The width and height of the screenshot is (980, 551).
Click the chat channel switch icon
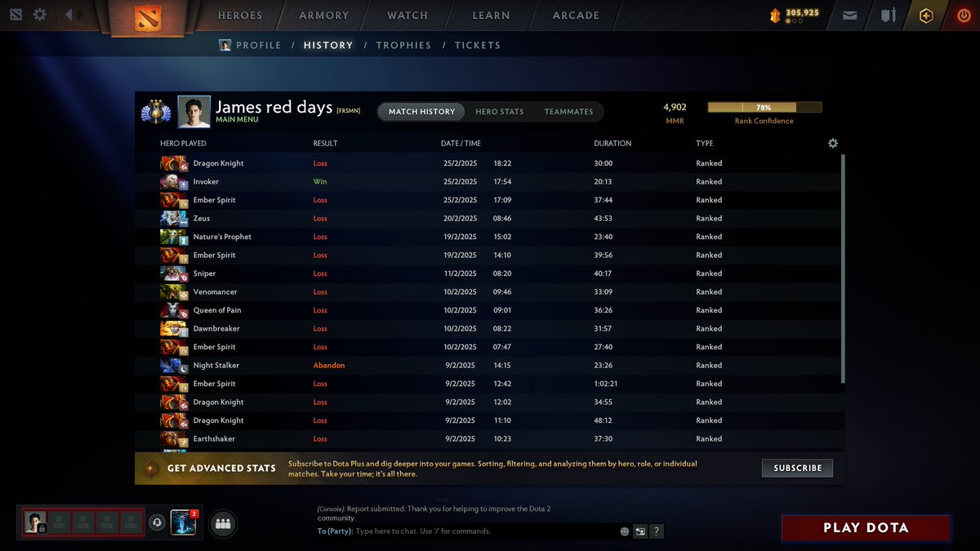[640, 531]
